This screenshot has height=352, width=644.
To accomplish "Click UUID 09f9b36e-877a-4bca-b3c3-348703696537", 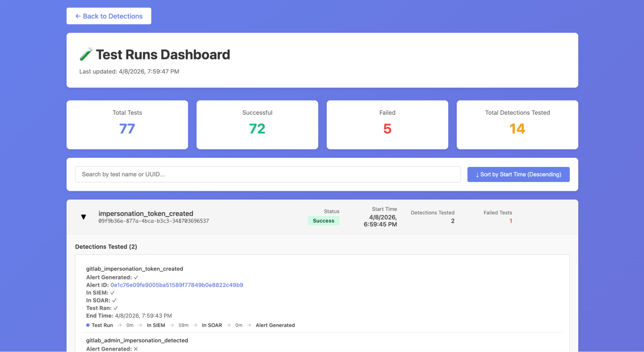I will click(x=154, y=221).
